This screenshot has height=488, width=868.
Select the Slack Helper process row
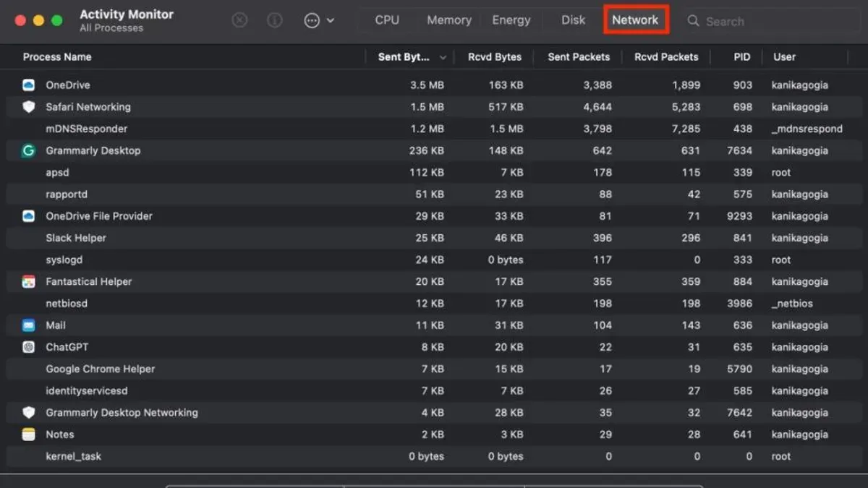click(434, 238)
